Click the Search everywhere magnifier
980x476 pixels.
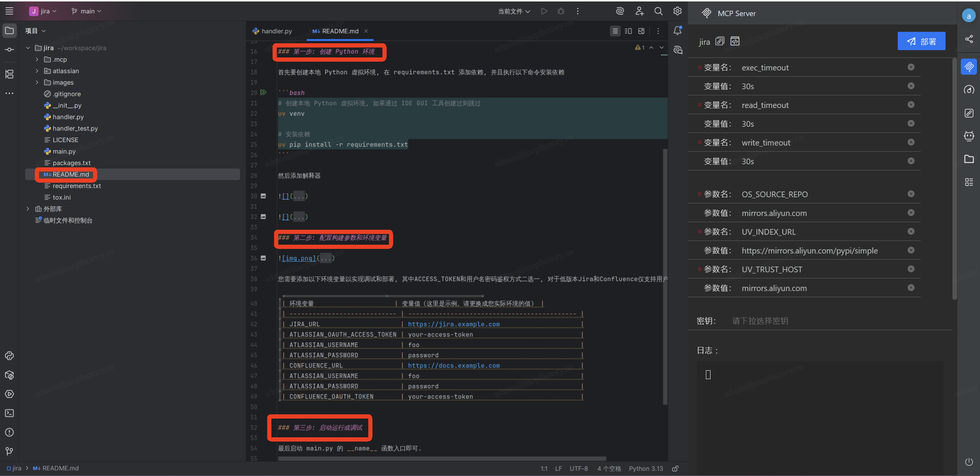pyautogui.click(x=658, y=11)
